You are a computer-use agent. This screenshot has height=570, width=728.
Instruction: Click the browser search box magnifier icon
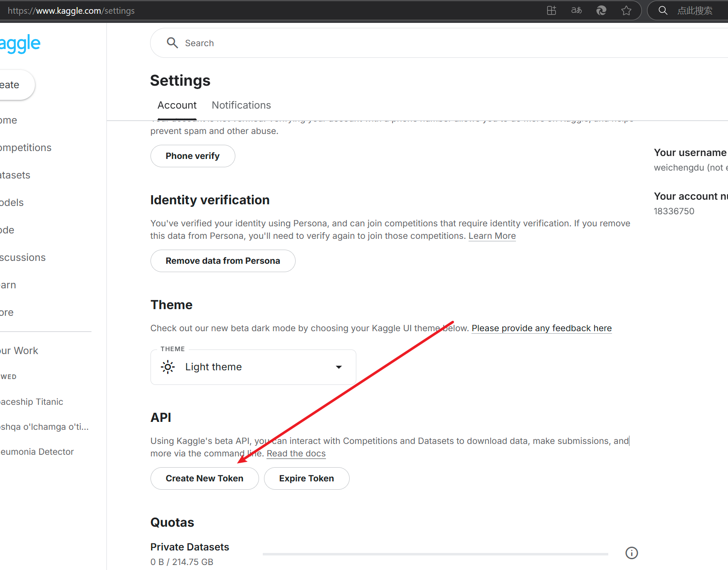pyautogui.click(x=663, y=10)
